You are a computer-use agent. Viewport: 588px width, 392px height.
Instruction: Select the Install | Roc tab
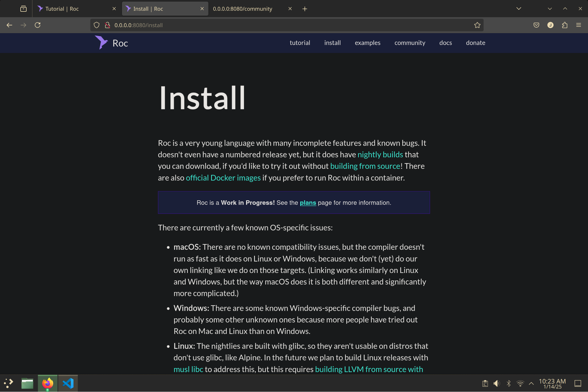point(165,9)
